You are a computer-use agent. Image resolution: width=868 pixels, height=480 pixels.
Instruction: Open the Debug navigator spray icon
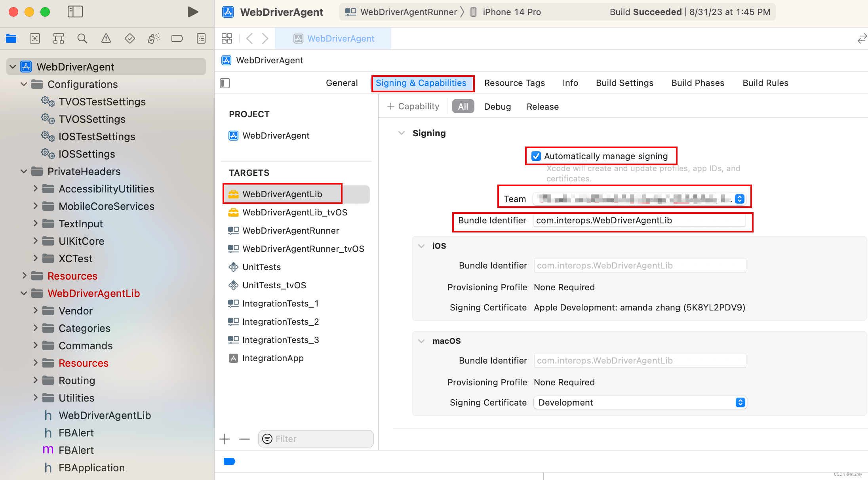pyautogui.click(x=154, y=38)
